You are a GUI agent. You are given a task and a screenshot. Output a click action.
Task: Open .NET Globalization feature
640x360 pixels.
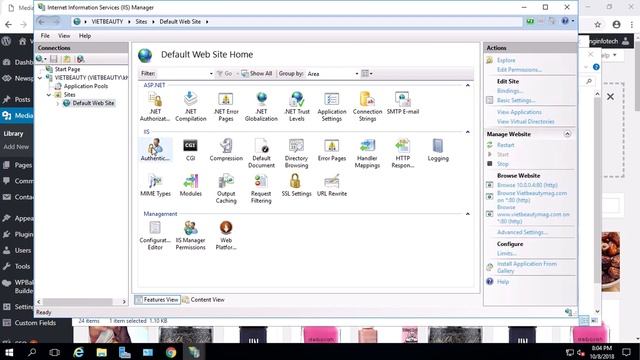point(261,107)
